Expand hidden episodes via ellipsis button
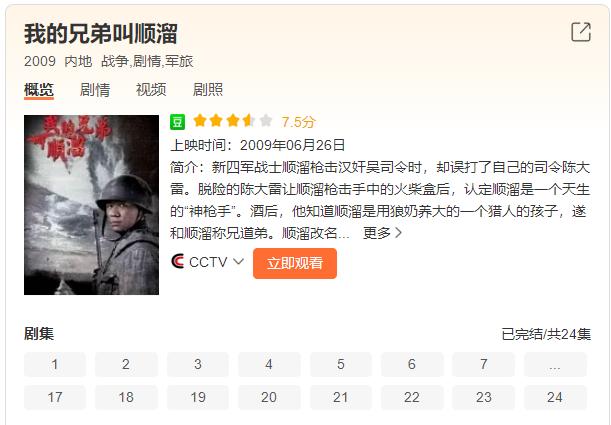This screenshot has height=425, width=611. click(554, 365)
